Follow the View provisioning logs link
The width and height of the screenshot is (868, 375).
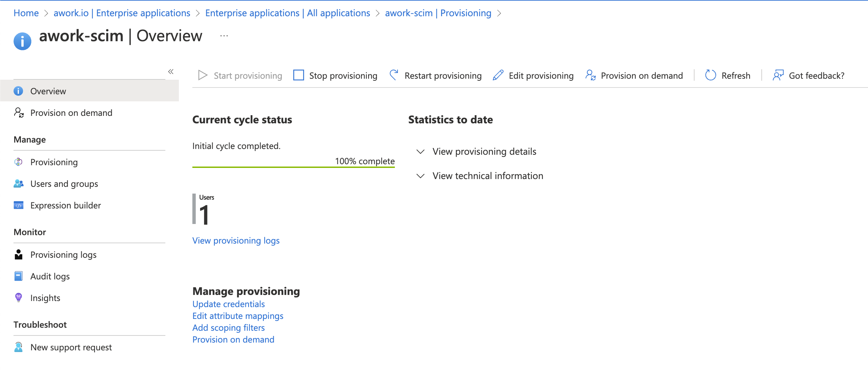coord(236,240)
